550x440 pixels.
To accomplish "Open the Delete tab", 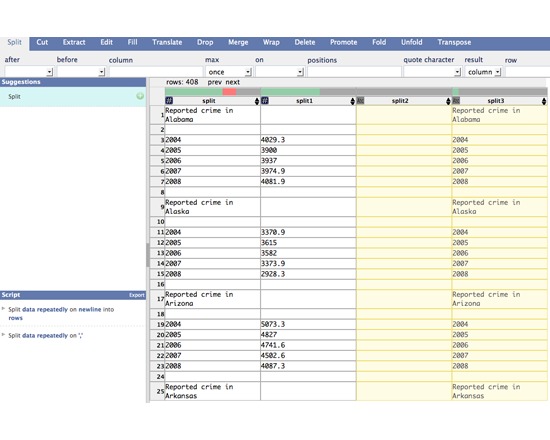I will 305,42.
